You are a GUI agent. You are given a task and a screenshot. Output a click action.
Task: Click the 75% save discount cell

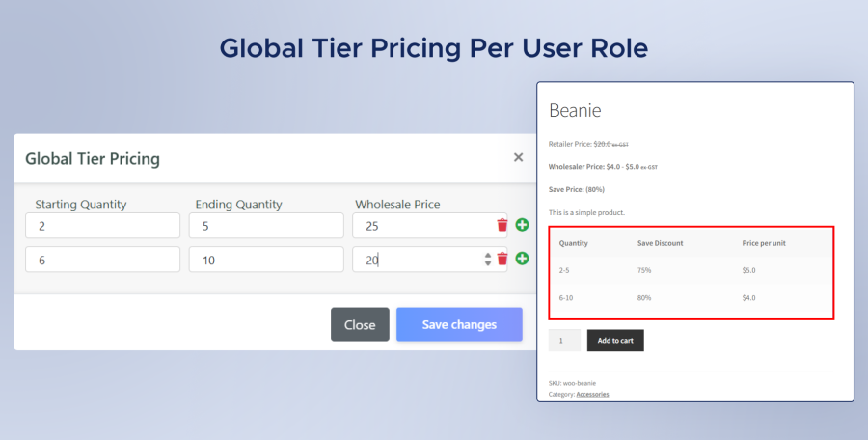644,270
